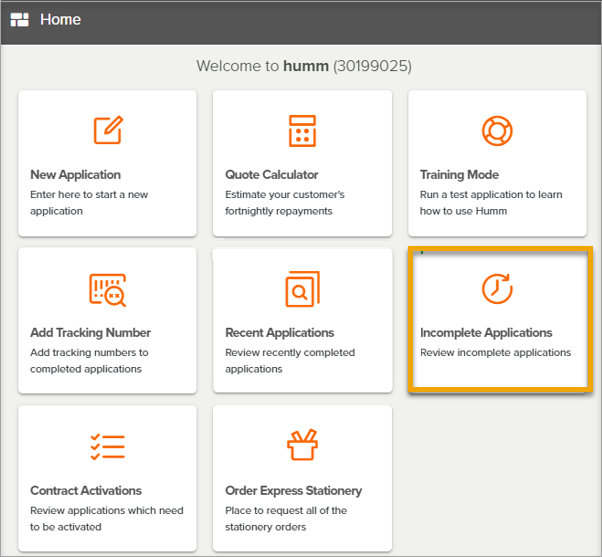Open the Recent Applications heading
Image resolution: width=602 pixels, height=557 pixels.
point(280,332)
